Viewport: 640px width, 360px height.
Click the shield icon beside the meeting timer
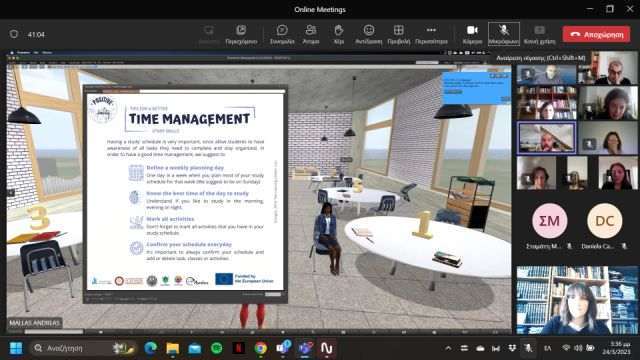[x=14, y=34]
